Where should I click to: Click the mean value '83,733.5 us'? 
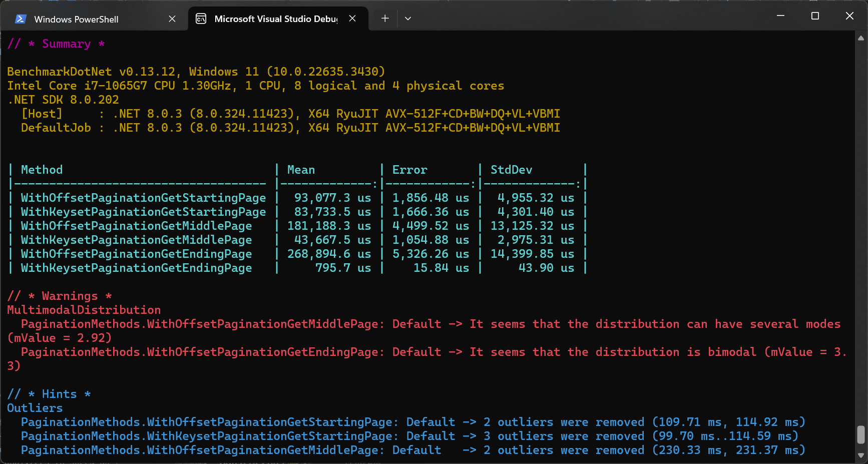(x=333, y=212)
